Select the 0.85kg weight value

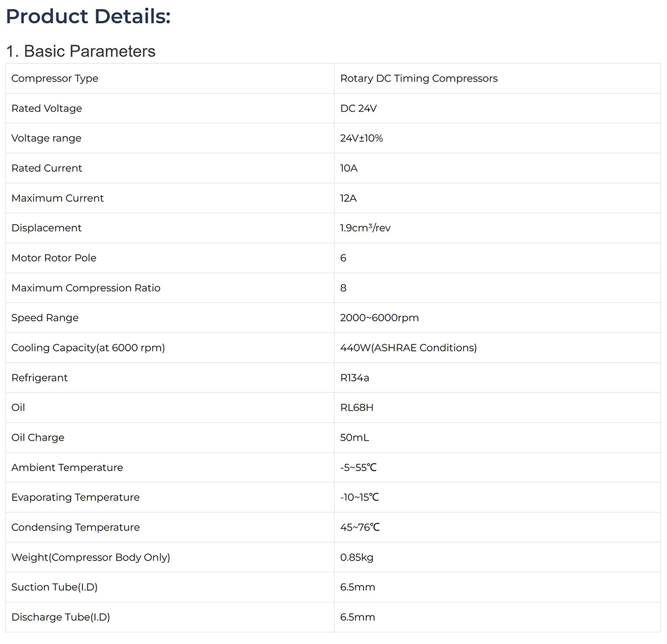[356, 557]
